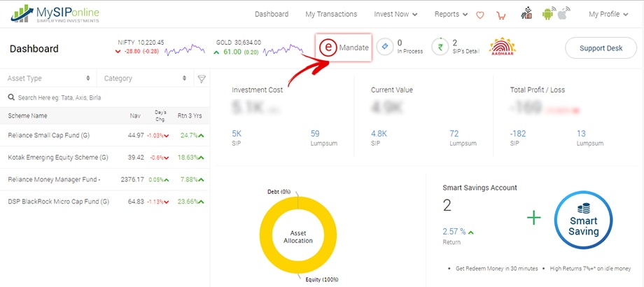Image resolution: width=644 pixels, height=287 pixels.
Task: Click the MySIPonline logo
Action: [x=55, y=14]
